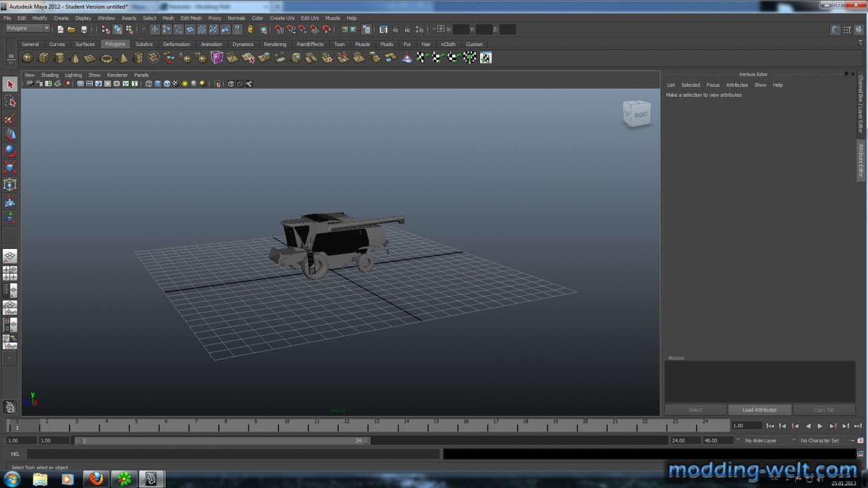
Task: Click the purple Smooth Proxy cube icon
Action: 217,58
